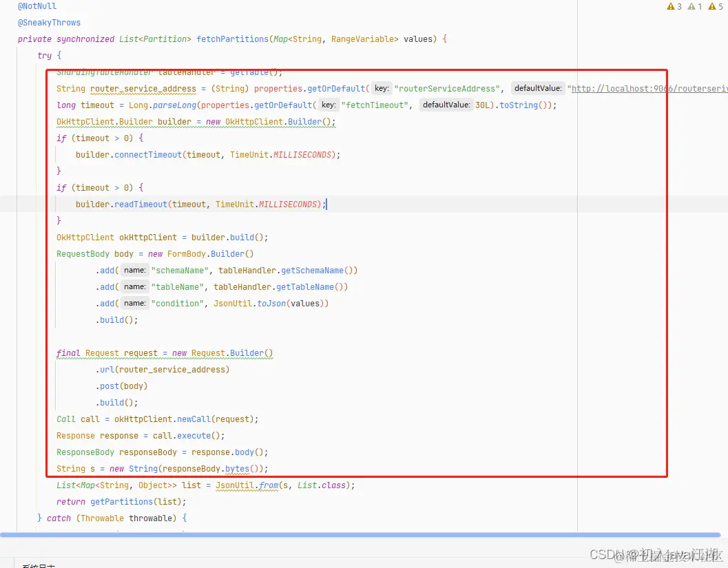The image size is (728, 568).
Task: Click the newCall method call
Action: point(194,419)
